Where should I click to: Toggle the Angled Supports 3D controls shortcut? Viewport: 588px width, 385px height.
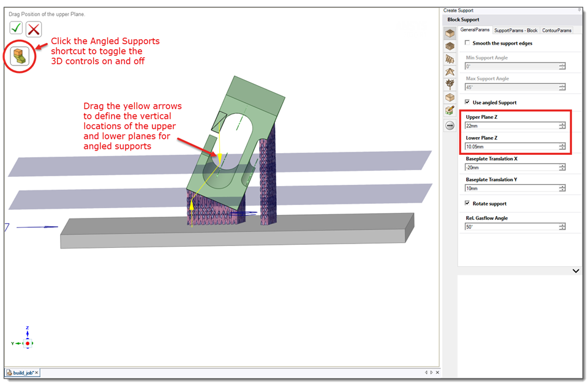[x=20, y=56]
